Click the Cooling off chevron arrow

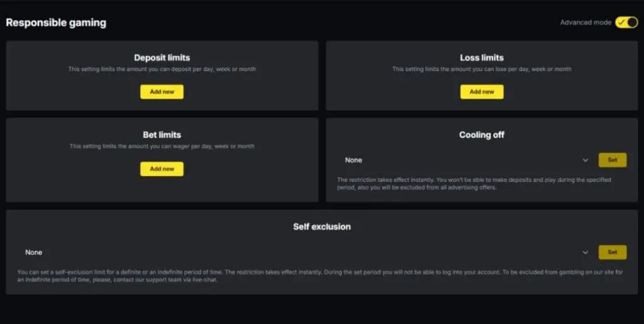pyautogui.click(x=586, y=160)
